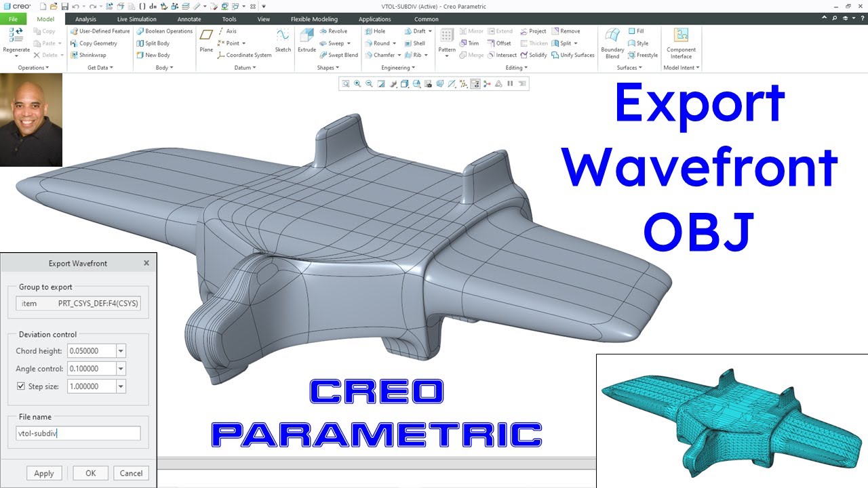Select the Revolve tool

[x=333, y=31]
